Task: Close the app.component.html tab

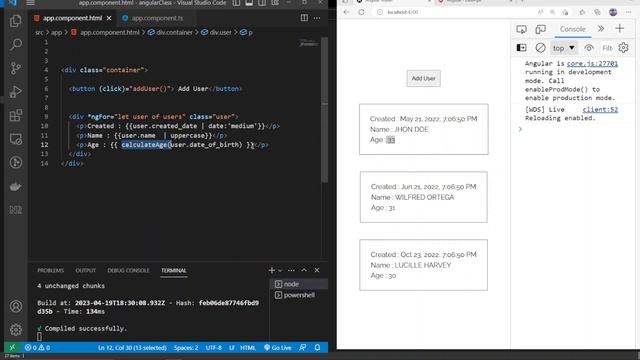Action: point(109,18)
